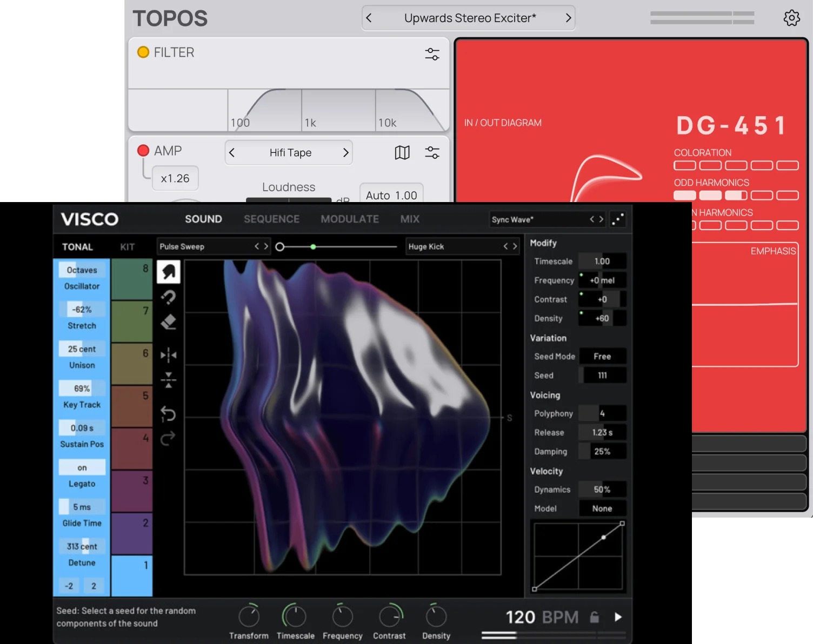Screen dimensions: 813x644
Task: Select the next sound after Huge Kick
Action: click(x=514, y=246)
